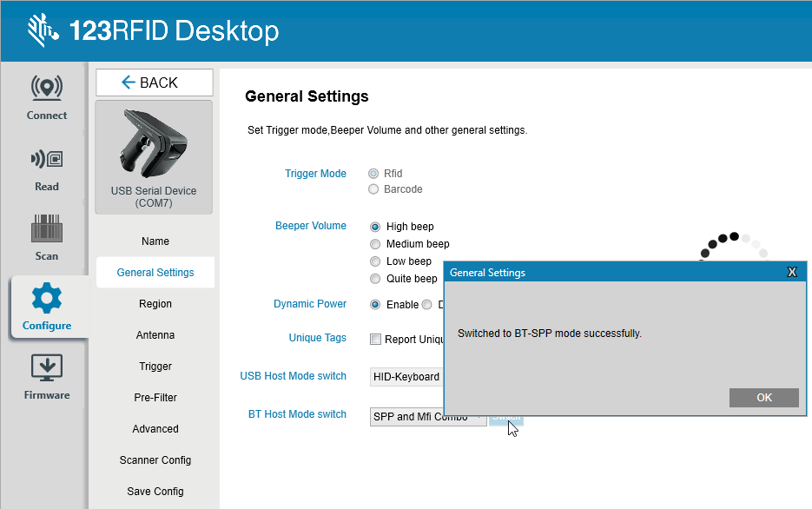Open the Connect section icon
The image size is (812, 509).
[46, 89]
